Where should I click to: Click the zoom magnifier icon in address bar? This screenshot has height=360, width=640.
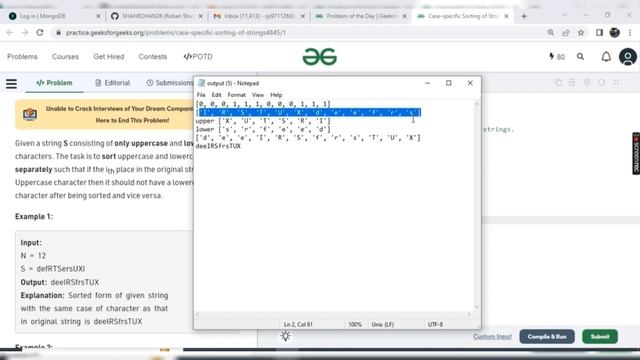pos(551,32)
